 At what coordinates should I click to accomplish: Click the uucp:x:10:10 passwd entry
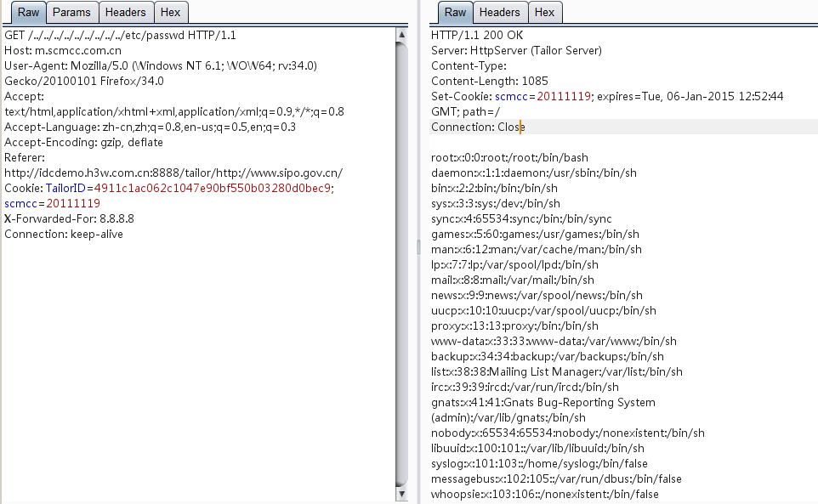pos(543,310)
